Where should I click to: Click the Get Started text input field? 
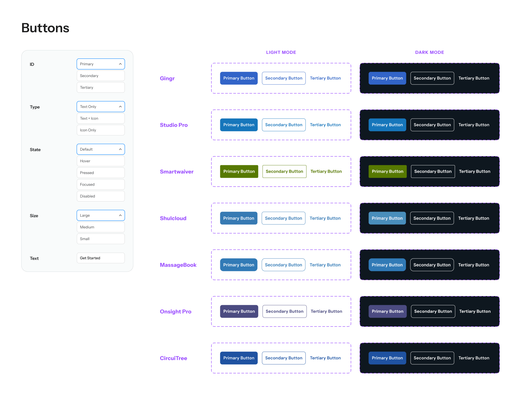(x=101, y=258)
